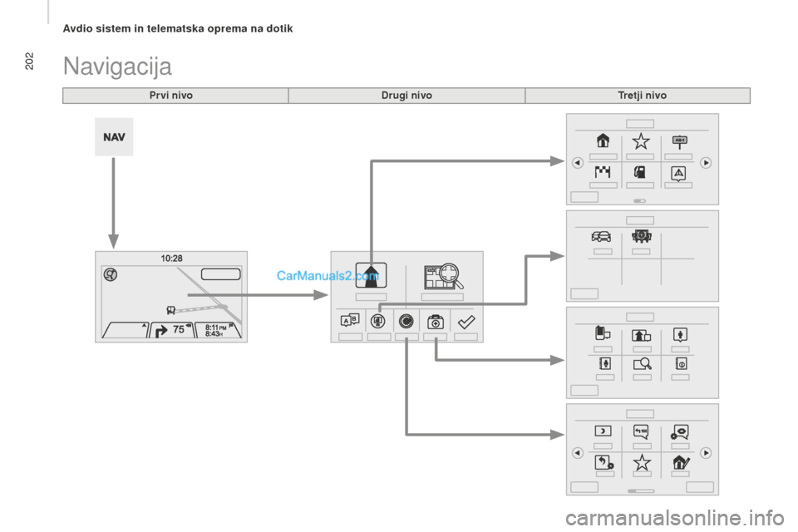Viewport: 798px width, 532px height.
Task: Tap the bottom-left button in top panel
Action: point(584,197)
